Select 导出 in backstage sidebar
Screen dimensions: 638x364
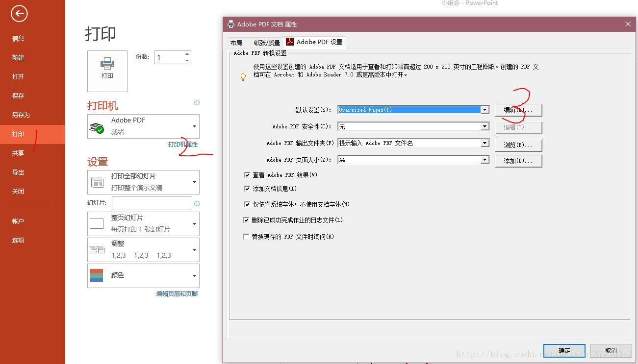pos(32,172)
